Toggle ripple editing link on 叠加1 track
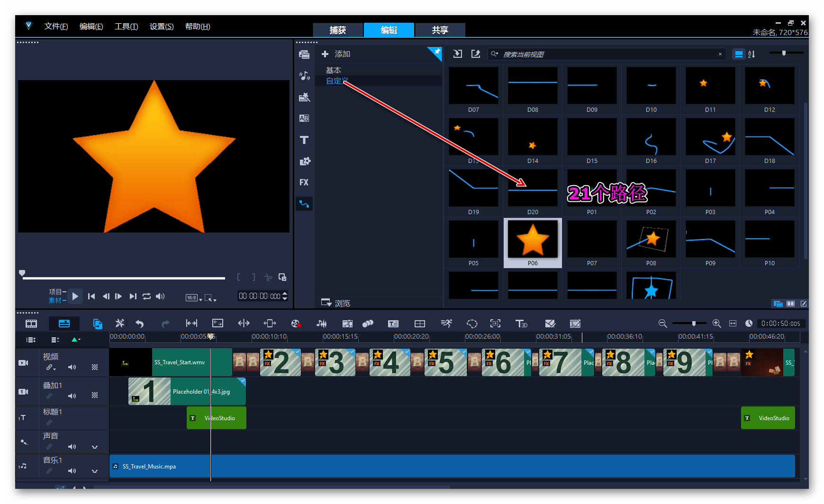Viewport: 824px width, 504px height. point(49,396)
